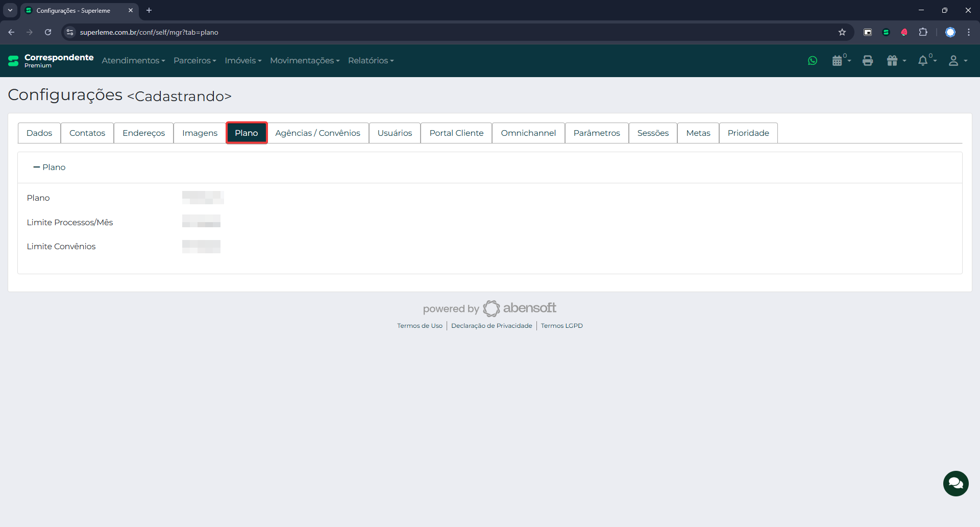Expand the Relatórios dropdown menu
This screenshot has height=527, width=980.
pos(371,61)
